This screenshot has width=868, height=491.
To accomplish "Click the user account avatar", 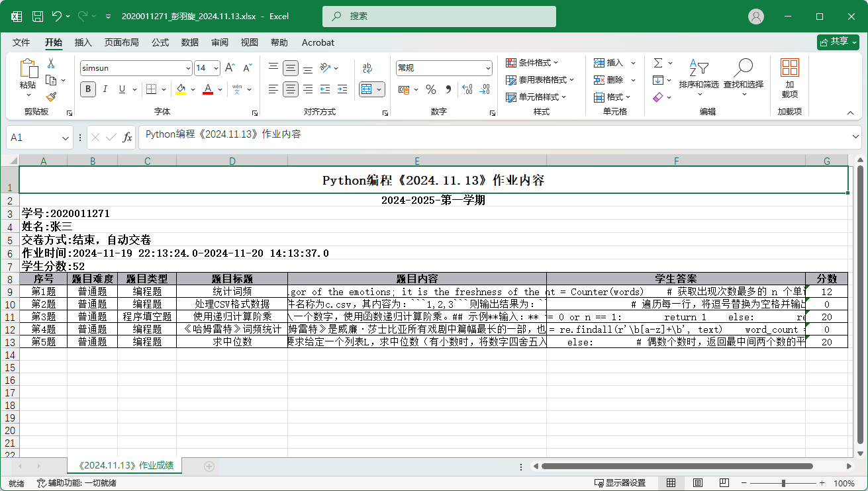I will tap(756, 16).
